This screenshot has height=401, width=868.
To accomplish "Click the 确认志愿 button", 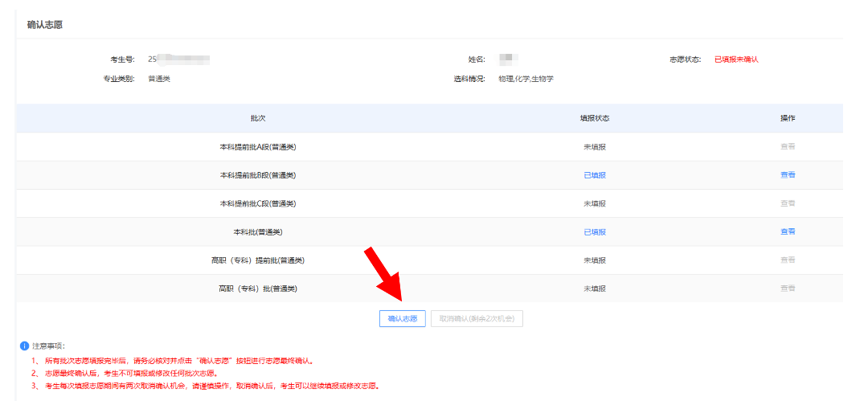I will click(x=402, y=319).
